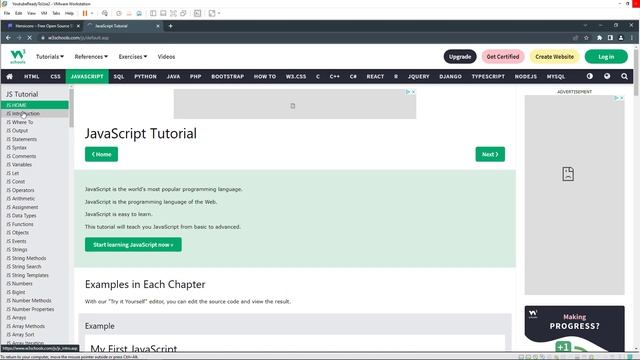Open the VMware View menu
Viewport: 640px width, 360px height.
point(31,13)
